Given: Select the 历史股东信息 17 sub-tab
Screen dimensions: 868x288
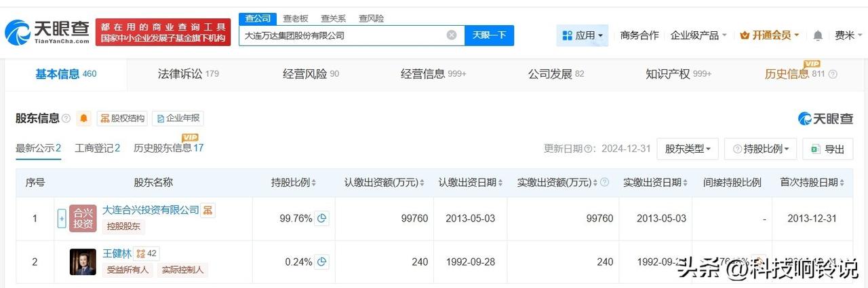Looking at the screenshot, I should 169,148.
